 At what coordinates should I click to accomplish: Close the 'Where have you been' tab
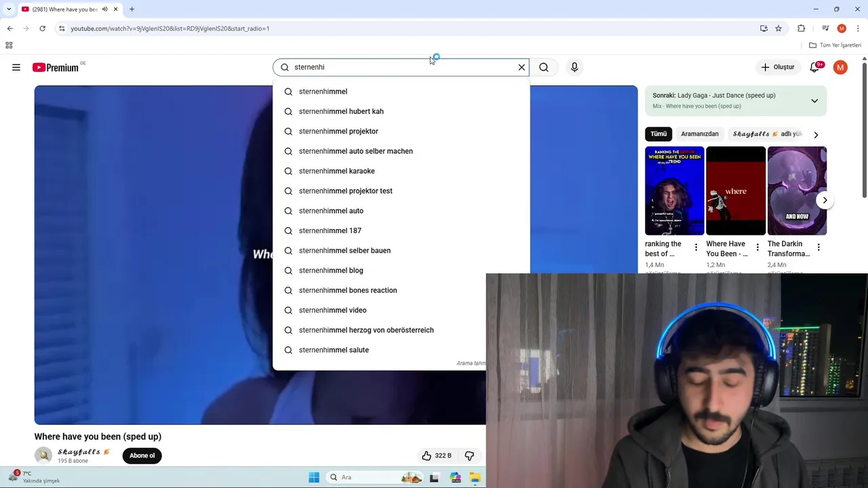pyautogui.click(x=116, y=9)
